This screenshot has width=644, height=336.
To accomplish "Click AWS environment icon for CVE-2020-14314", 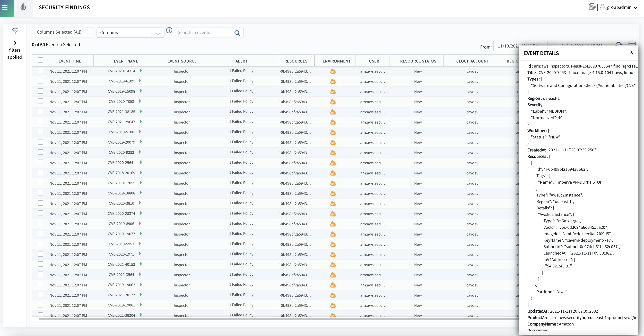I will click(x=333, y=71).
